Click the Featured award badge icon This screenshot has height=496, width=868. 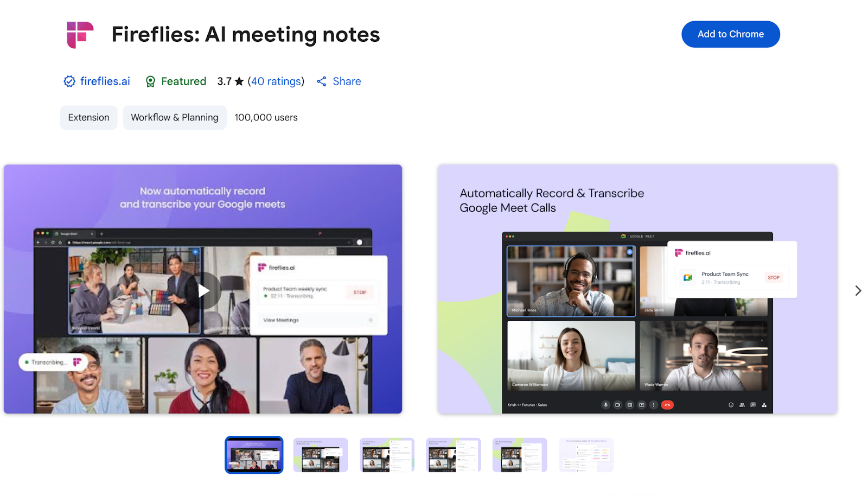pos(150,81)
